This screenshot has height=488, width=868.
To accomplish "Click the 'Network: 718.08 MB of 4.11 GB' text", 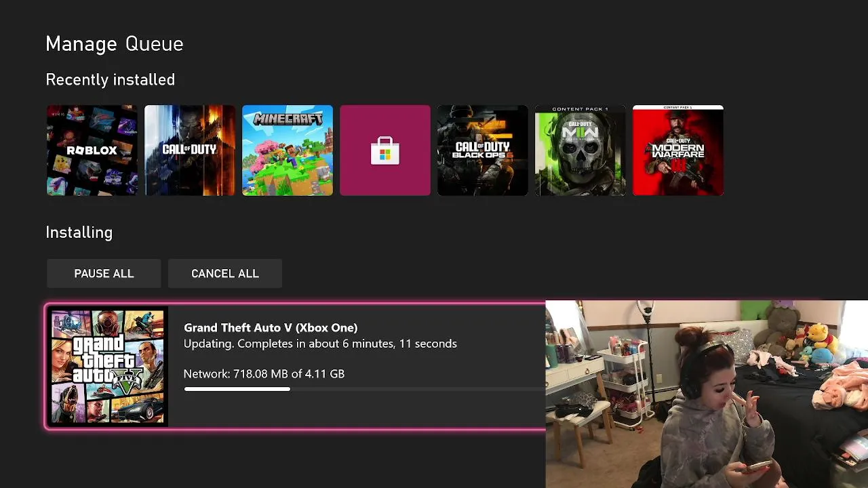I will [x=264, y=373].
